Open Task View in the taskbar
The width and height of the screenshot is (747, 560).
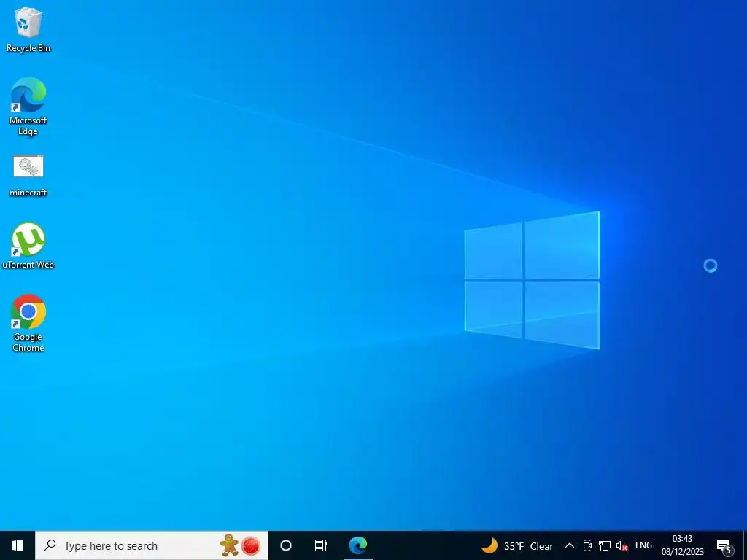pos(321,545)
